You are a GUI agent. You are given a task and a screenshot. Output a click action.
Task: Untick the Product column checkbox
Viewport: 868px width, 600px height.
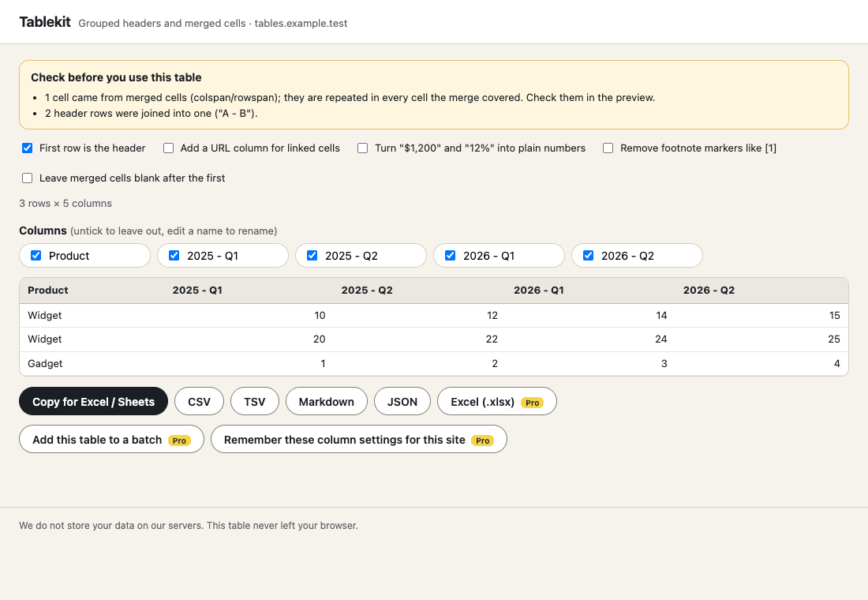[x=36, y=256]
